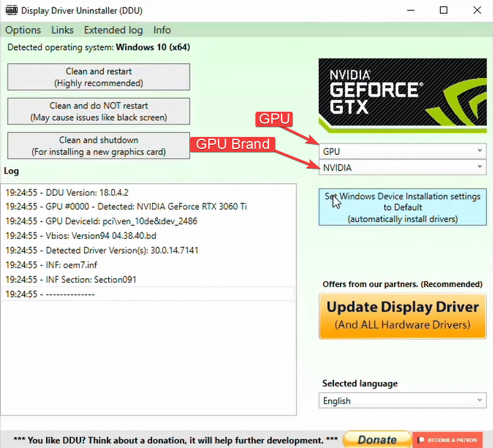493x448 pixels.
Task: Maximize the DDU window
Action: 444,10
